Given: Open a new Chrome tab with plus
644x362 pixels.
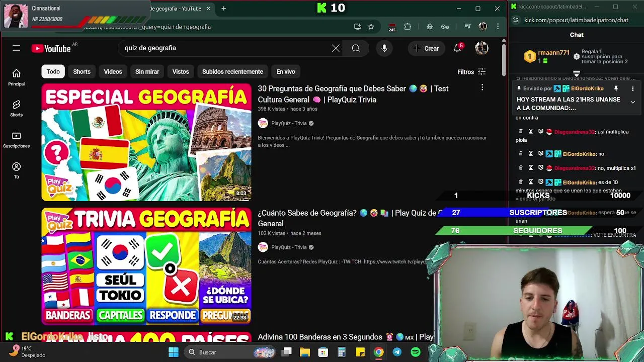Looking at the screenshot, I should [x=223, y=9].
